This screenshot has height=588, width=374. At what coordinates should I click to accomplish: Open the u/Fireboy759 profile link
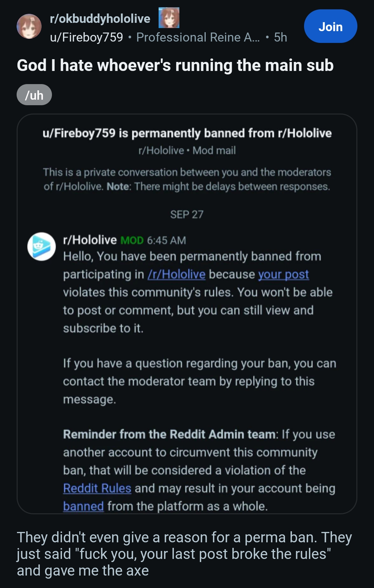pos(87,37)
